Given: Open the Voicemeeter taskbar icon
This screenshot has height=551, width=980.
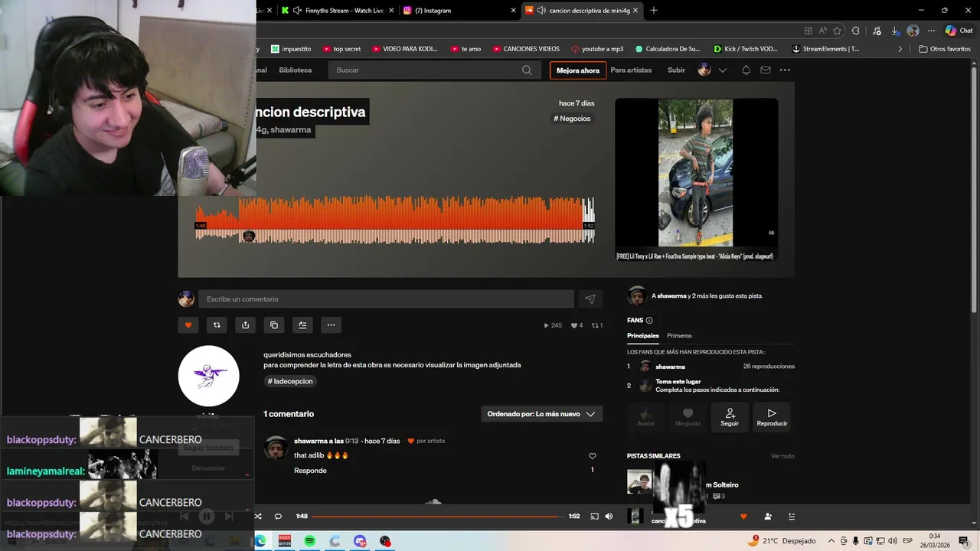Looking at the screenshot, I should pos(285,541).
